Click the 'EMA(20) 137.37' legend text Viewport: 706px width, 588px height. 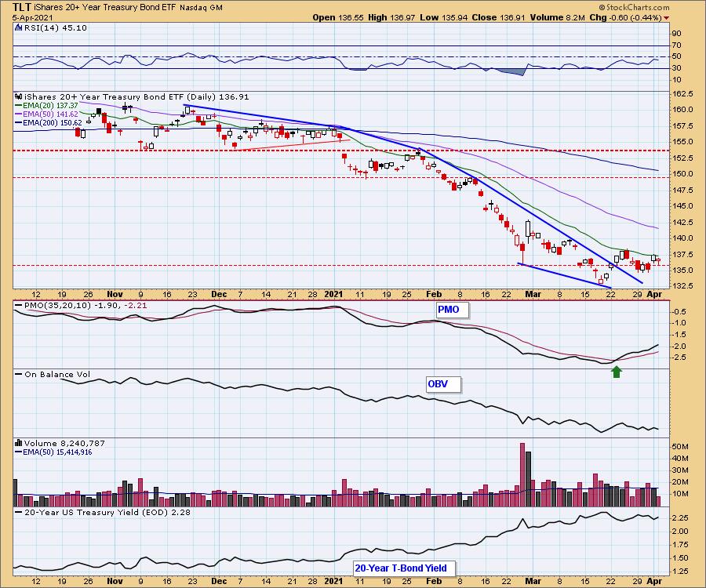tap(50, 105)
